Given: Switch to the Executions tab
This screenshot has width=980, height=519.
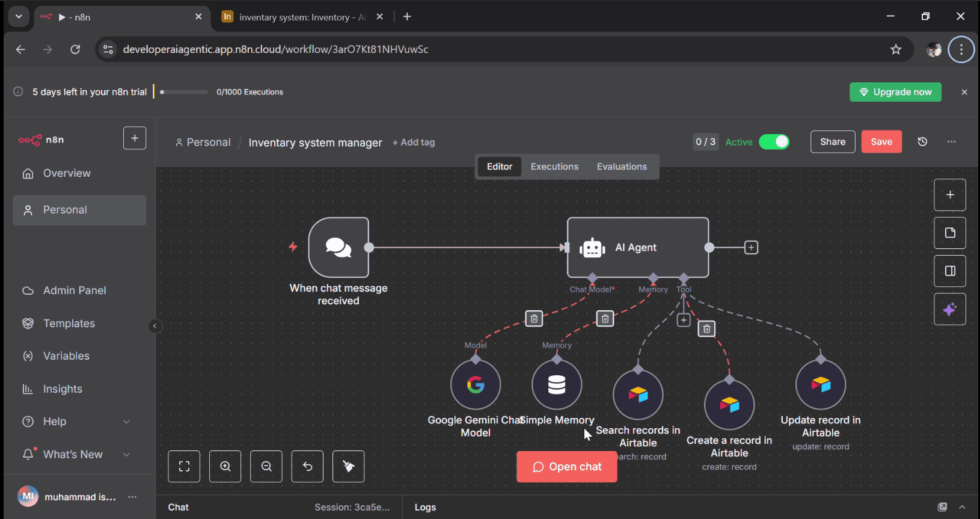Looking at the screenshot, I should [x=554, y=167].
